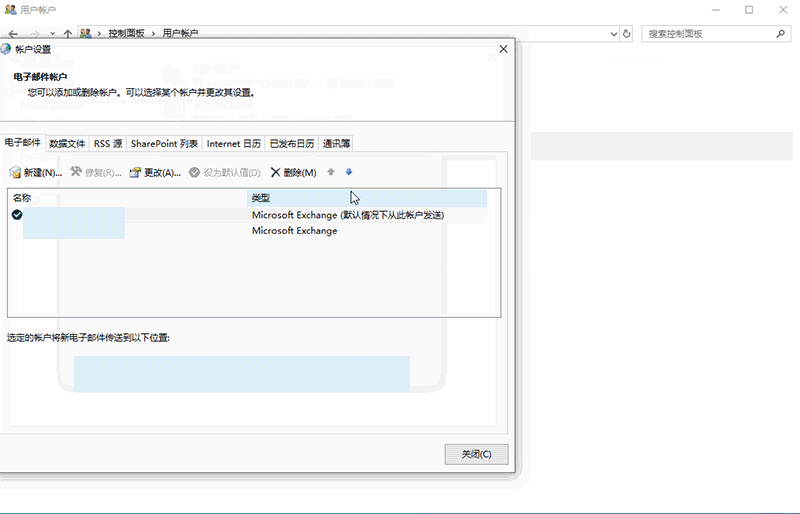This screenshot has height=514, width=800.
Task: Click the refresh icon beside address bar
Action: pos(627,33)
